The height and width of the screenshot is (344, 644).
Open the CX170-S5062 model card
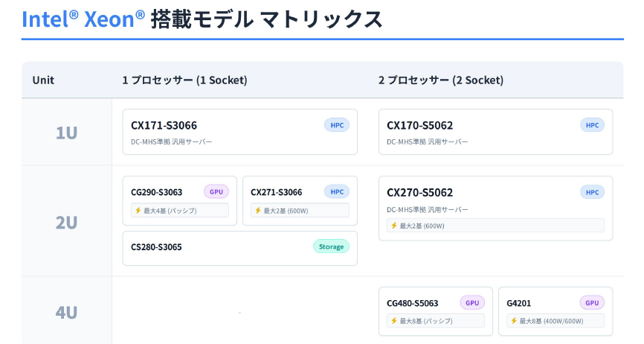483,132
